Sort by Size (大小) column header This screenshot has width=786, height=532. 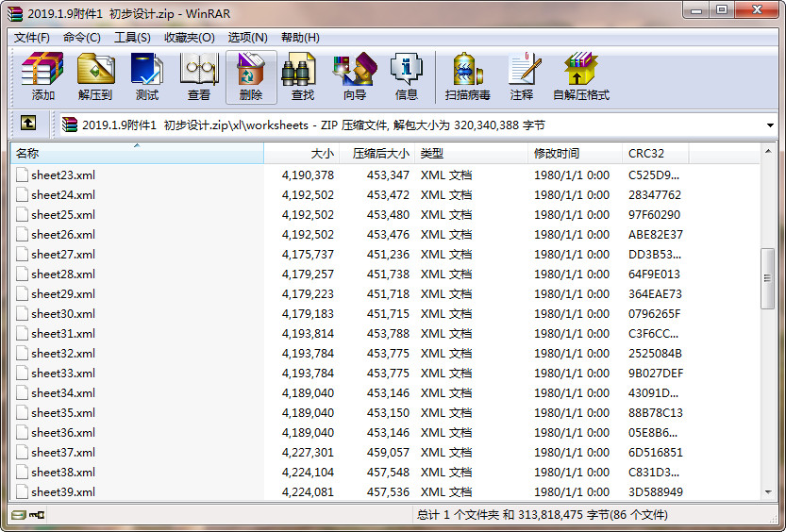click(x=302, y=154)
